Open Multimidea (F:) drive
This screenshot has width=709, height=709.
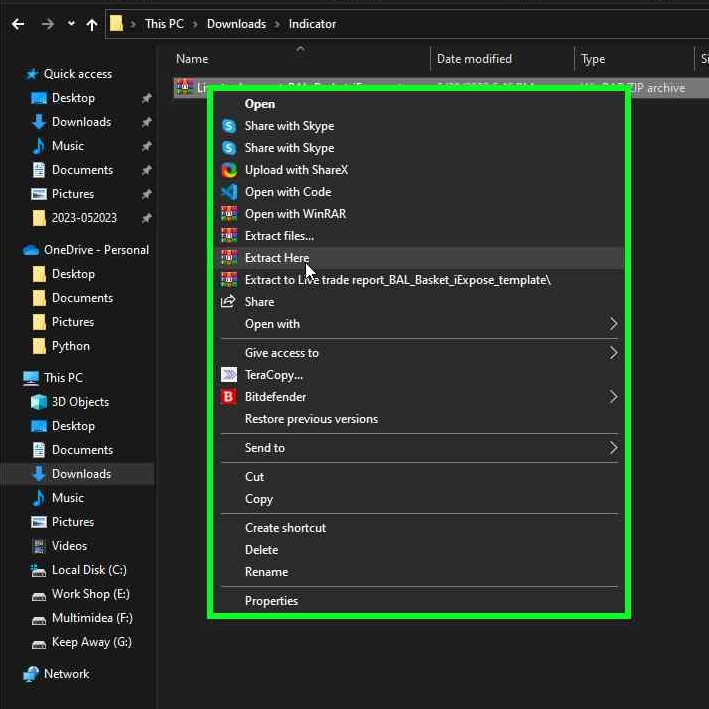coord(92,617)
